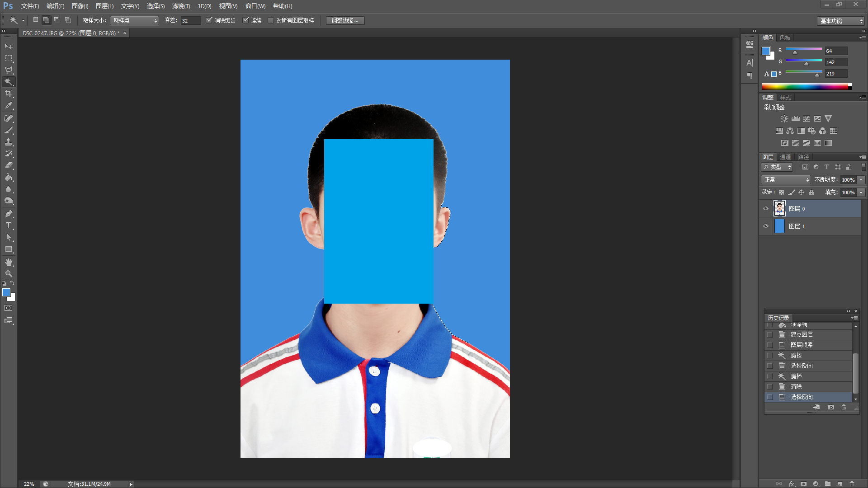Open the 滤镜(T) menu
Viewport: 868px width, 488px height.
pos(181,6)
